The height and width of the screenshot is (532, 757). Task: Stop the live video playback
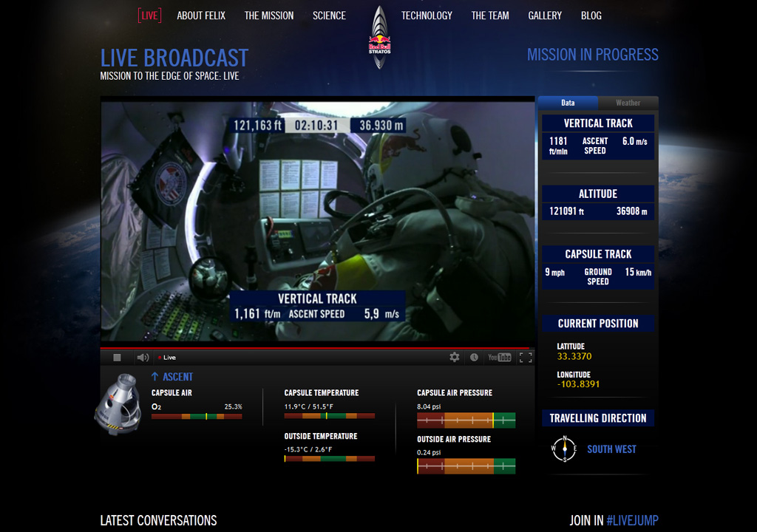pyautogui.click(x=117, y=358)
